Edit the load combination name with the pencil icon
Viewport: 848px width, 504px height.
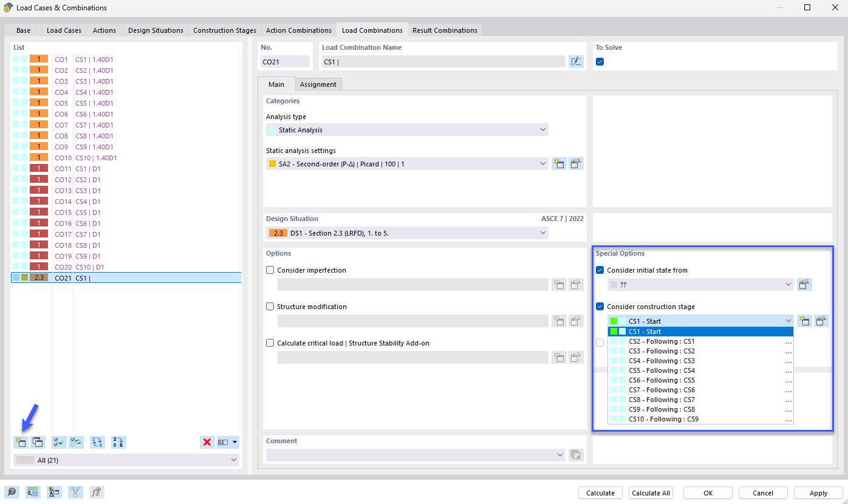pyautogui.click(x=576, y=61)
